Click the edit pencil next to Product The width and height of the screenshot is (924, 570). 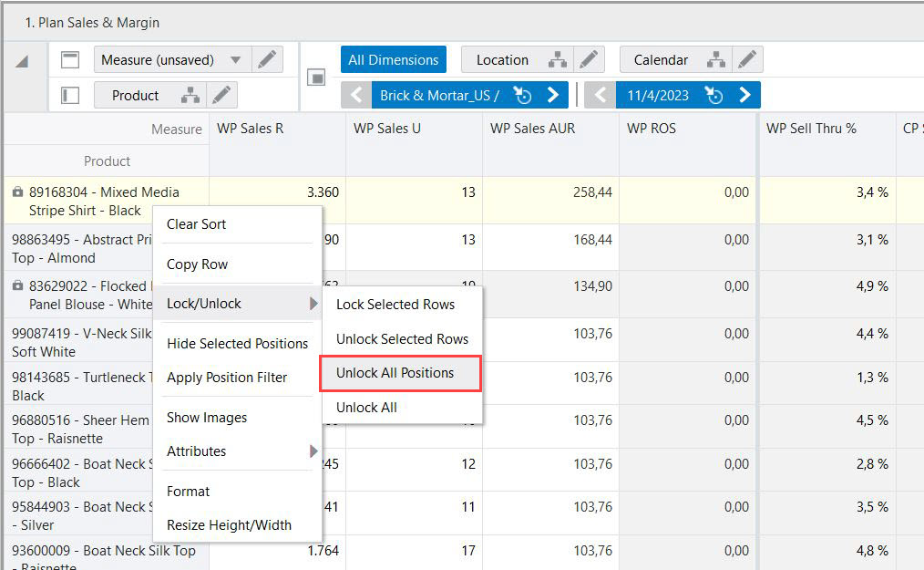[221, 96]
